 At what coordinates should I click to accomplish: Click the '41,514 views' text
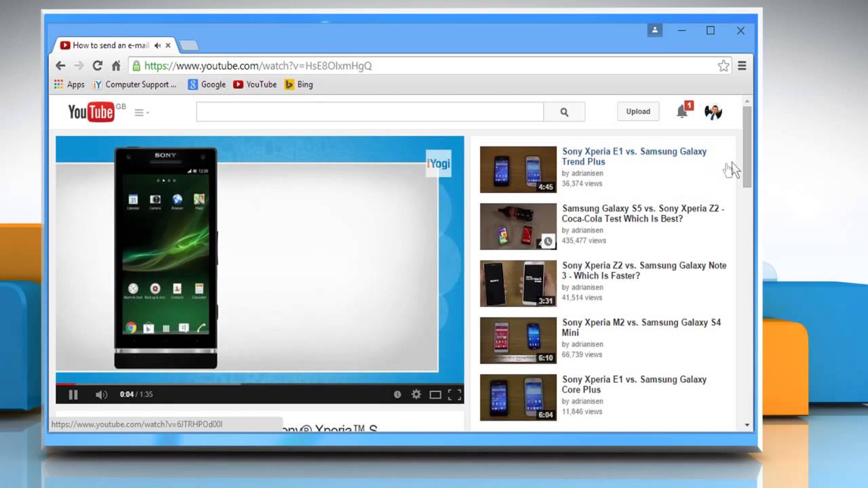point(582,298)
